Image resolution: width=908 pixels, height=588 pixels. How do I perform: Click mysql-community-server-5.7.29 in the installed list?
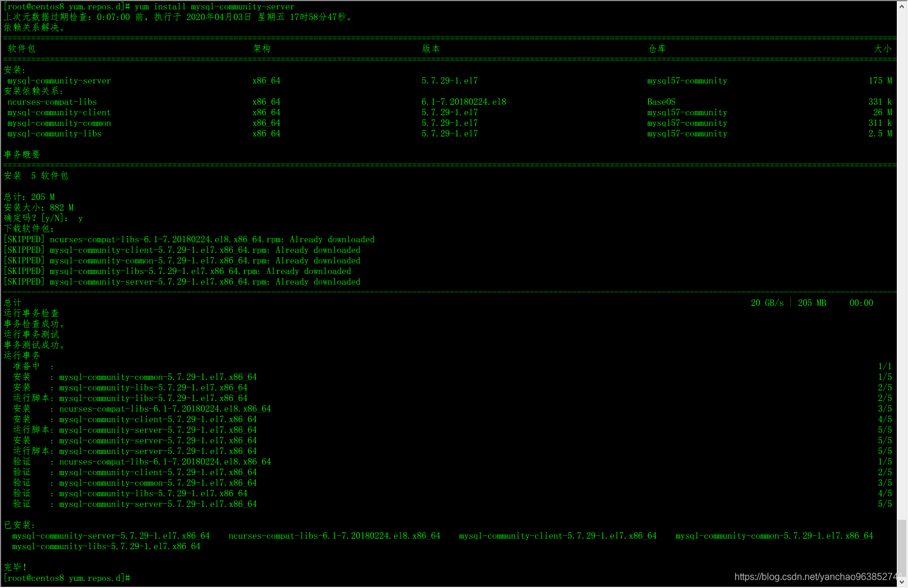click(111, 536)
